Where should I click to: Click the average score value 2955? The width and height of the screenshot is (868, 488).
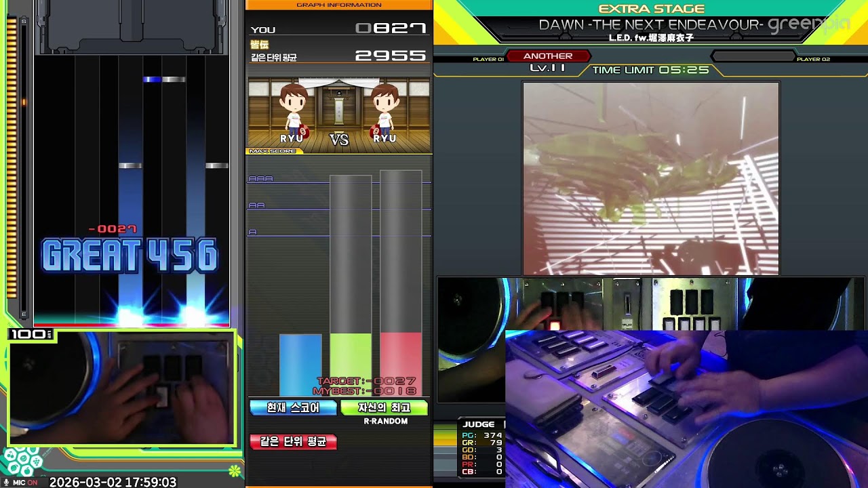click(x=391, y=56)
